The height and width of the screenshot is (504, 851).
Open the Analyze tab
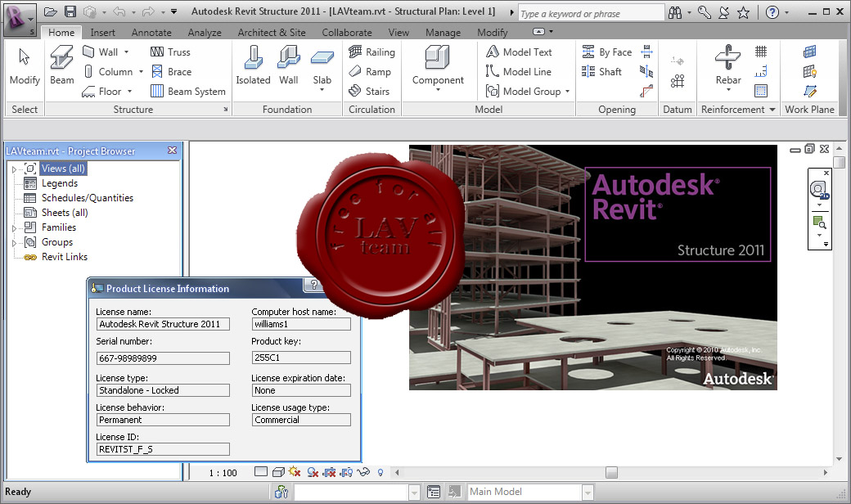205,33
